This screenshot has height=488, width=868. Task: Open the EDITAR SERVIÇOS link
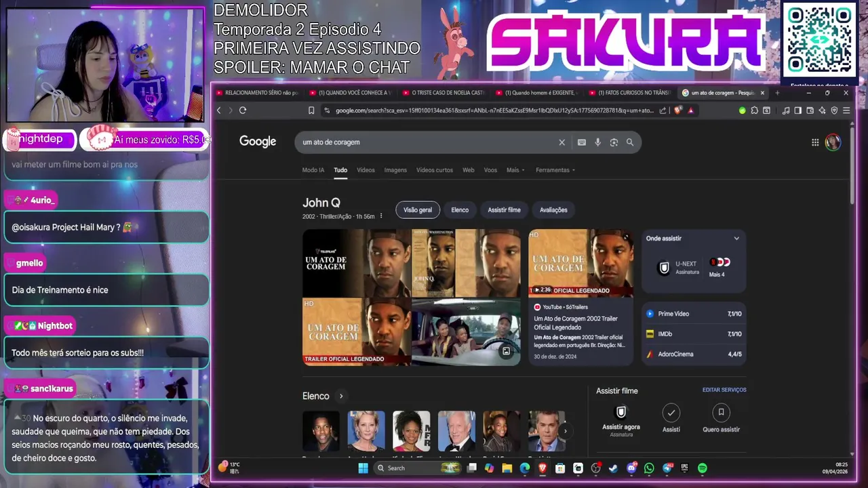coord(724,390)
